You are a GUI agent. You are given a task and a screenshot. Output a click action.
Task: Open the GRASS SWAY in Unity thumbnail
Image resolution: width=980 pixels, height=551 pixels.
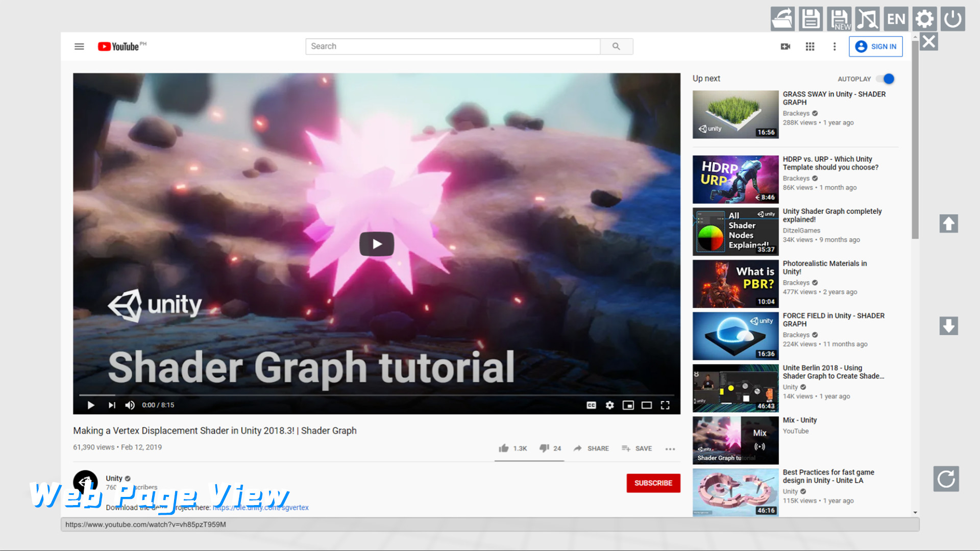pyautogui.click(x=735, y=114)
